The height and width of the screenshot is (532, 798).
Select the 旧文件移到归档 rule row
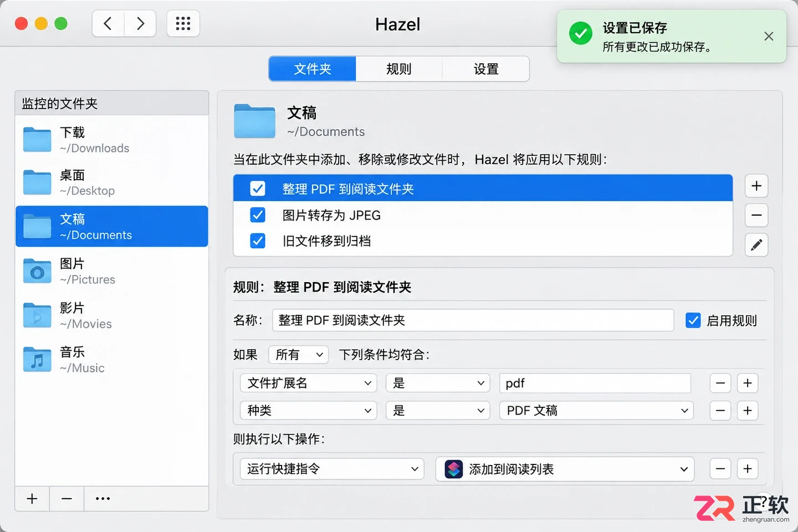click(483, 241)
